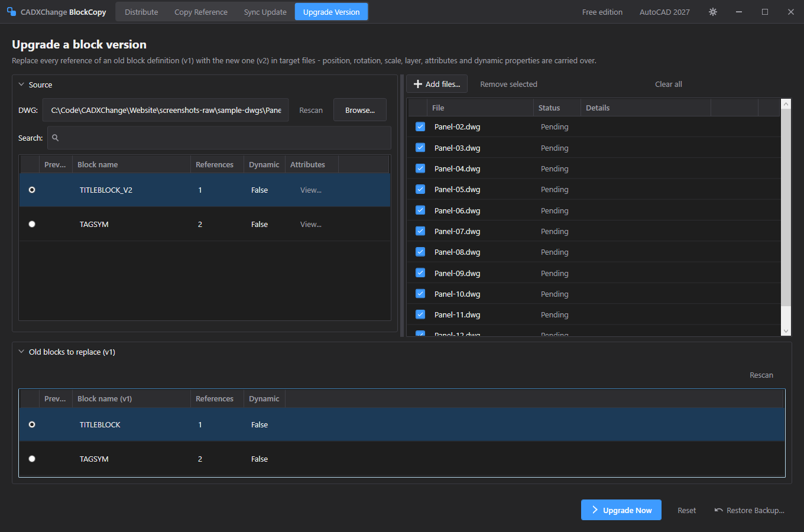Screen dimensions: 804x532
Task: Switch to the Sync Update tab
Action: tap(265, 12)
